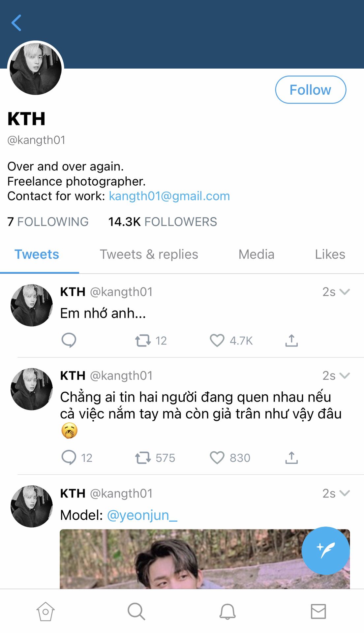Expand options chevron on first tweet
This screenshot has height=633, width=364.
tap(345, 292)
